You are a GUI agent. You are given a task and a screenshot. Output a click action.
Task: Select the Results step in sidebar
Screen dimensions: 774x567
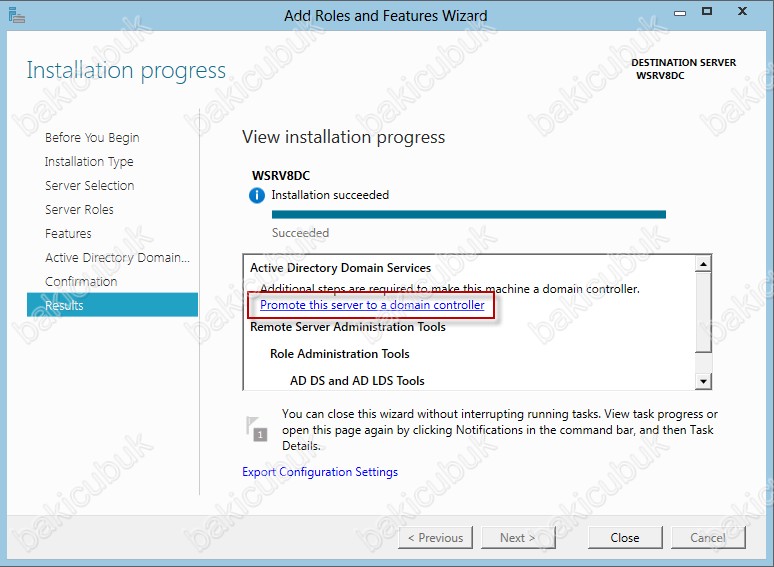pyautogui.click(x=113, y=305)
